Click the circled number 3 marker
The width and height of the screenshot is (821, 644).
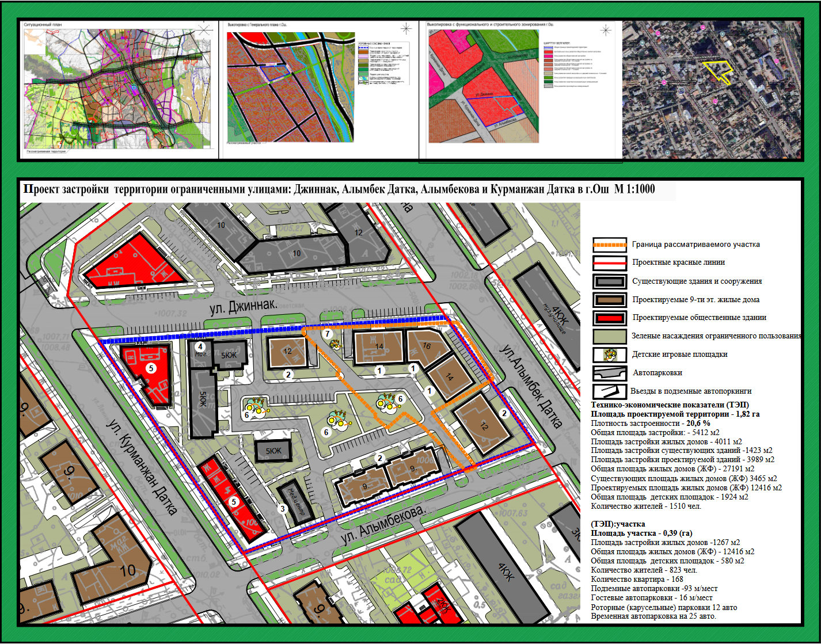[282, 508]
